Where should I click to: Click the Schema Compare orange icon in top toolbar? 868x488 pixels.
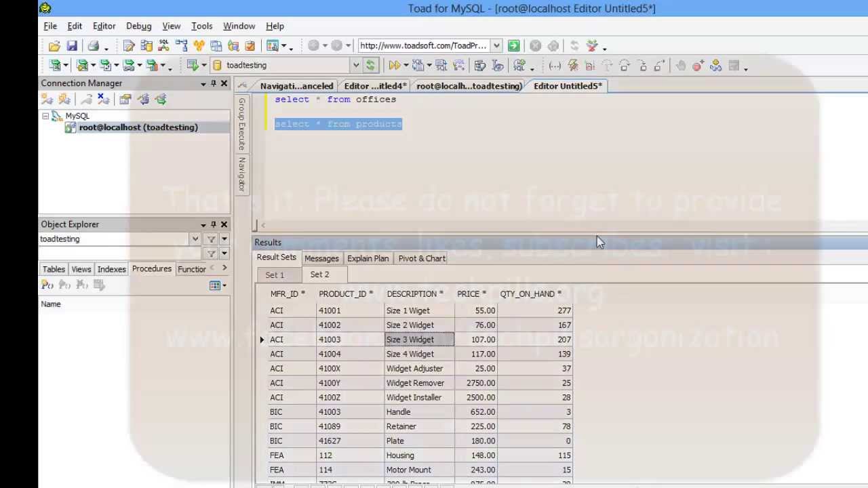click(199, 46)
